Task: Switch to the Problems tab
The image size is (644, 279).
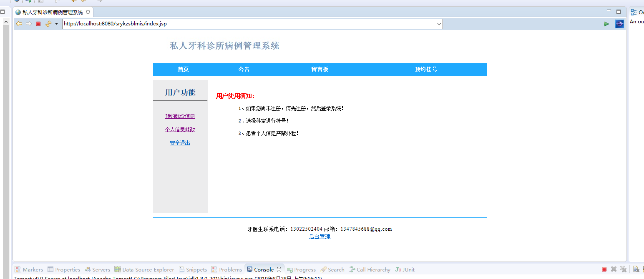Action: (229, 269)
